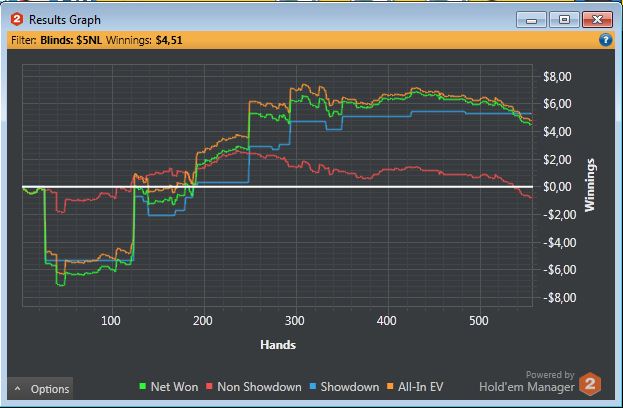Click the 200 hands axis label
Screen dimensions: 623x408
203,321
